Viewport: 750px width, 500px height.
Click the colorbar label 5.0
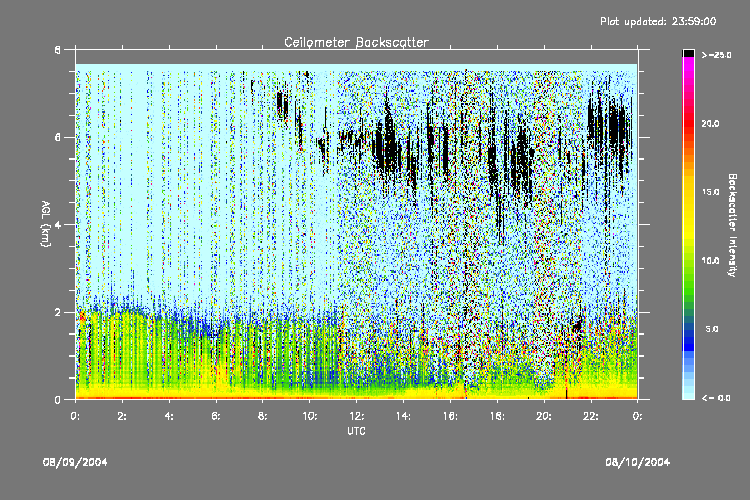click(712, 329)
